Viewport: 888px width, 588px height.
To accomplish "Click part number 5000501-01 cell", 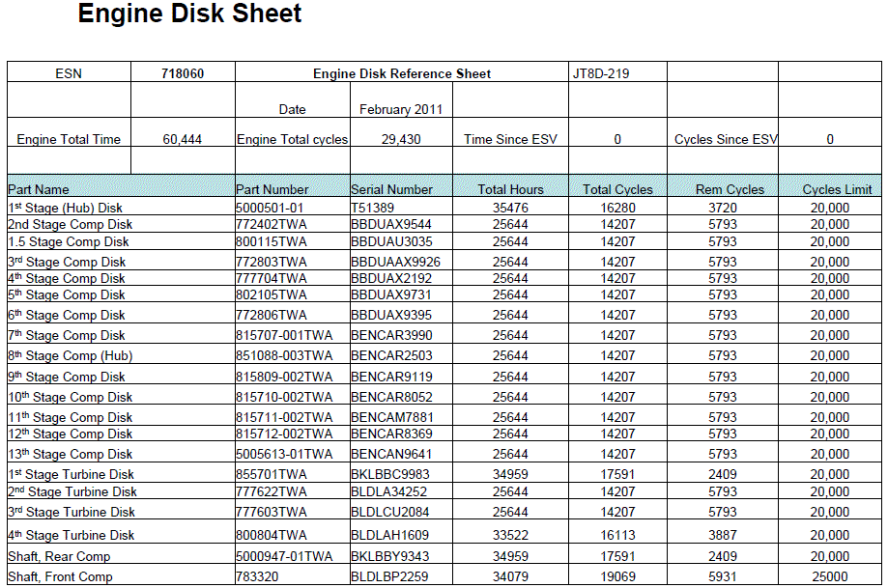I will tap(270, 208).
